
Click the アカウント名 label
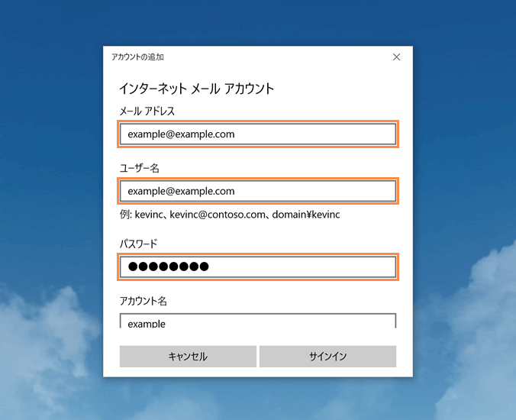click(x=143, y=301)
